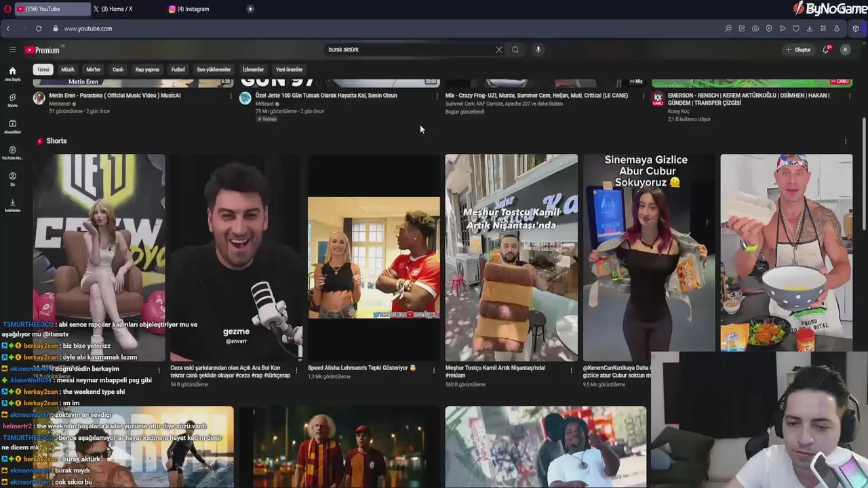
Task: Select the Rap yapma filter chip
Action: pyautogui.click(x=147, y=69)
